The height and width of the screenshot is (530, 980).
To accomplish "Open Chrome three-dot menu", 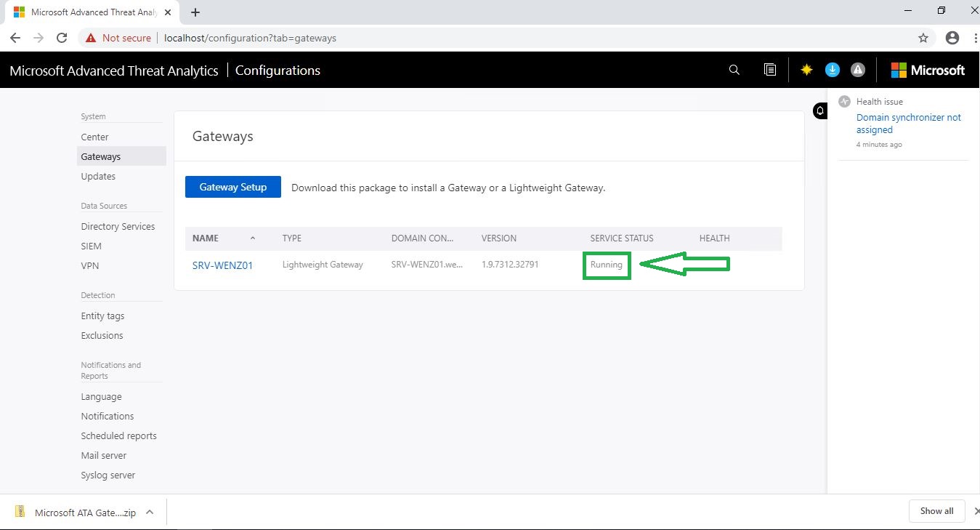I will click(975, 38).
